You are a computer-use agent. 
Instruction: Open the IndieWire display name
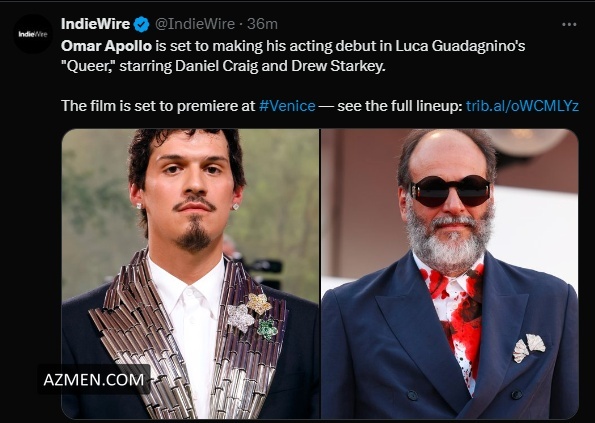tap(96, 24)
